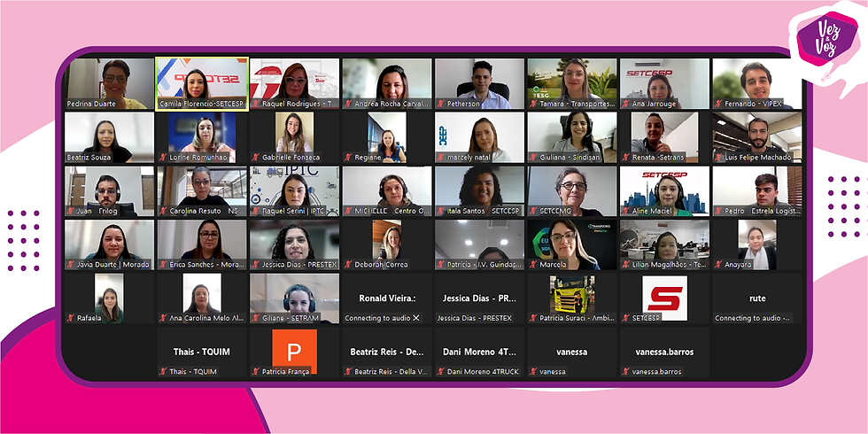Click the Vez & Voz logo
The height and width of the screenshot is (434, 868).
click(825, 41)
